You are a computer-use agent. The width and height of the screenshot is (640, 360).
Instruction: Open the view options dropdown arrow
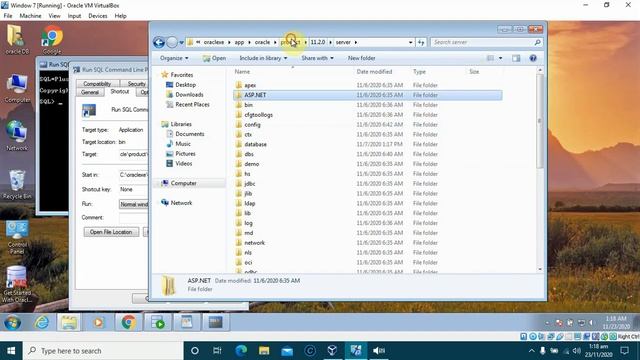coord(500,58)
